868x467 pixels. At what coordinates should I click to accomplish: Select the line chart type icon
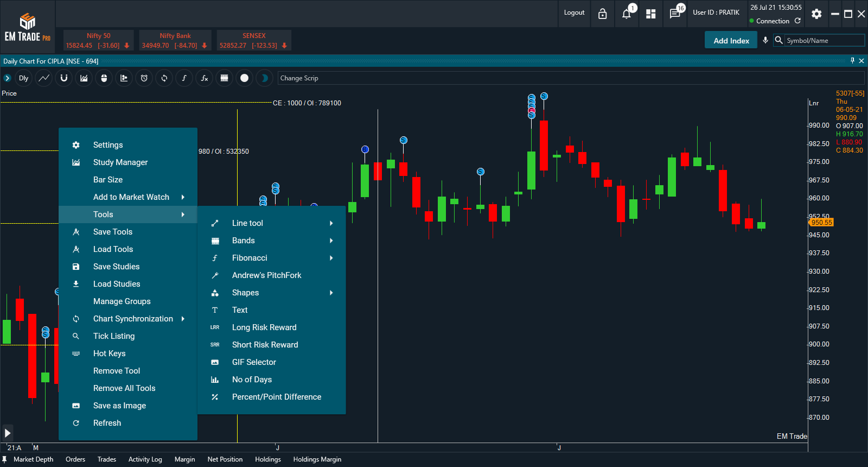[x=44, y=78]
